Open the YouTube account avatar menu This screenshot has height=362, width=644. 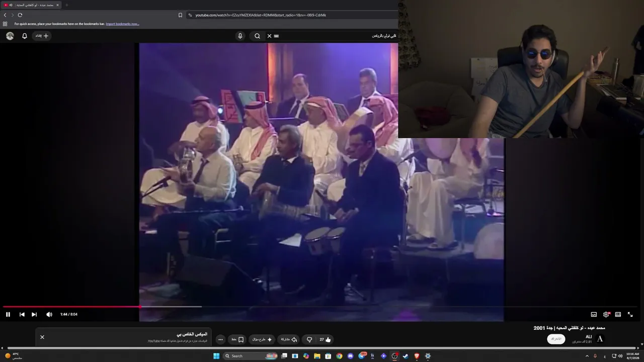(10, 36)
